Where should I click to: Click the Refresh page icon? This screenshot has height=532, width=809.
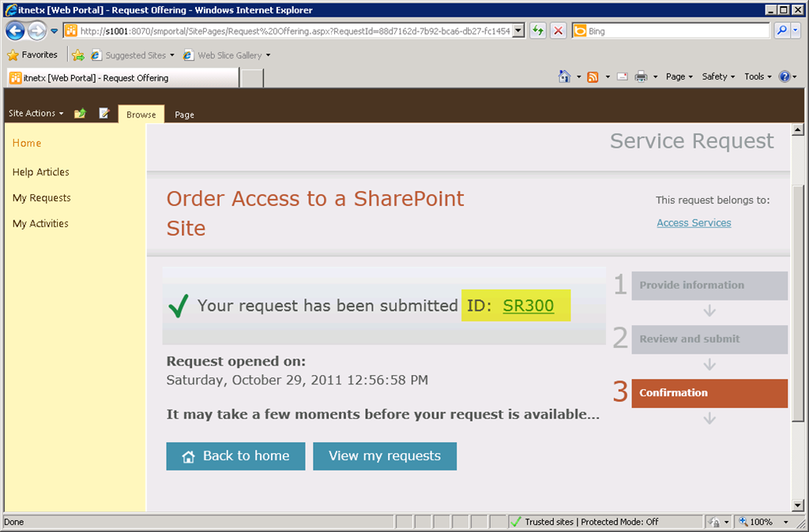coord(538,31)
